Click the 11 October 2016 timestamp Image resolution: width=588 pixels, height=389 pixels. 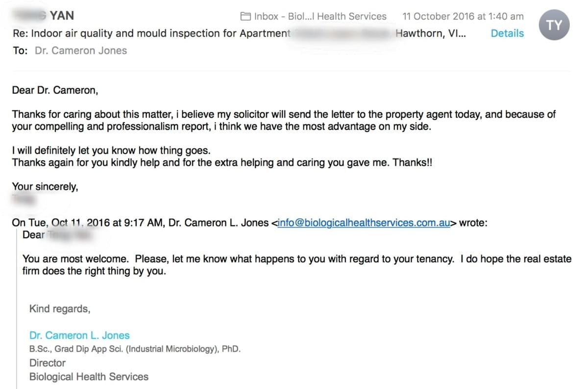pyautogui.click(x=463, y=16)
